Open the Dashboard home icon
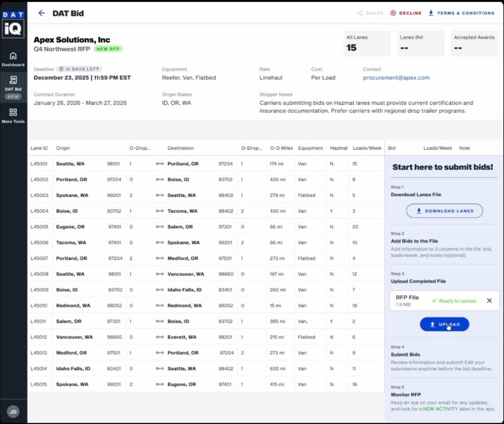Image resolution: width=504 pixels, height=424 pixels. [13, 56]
